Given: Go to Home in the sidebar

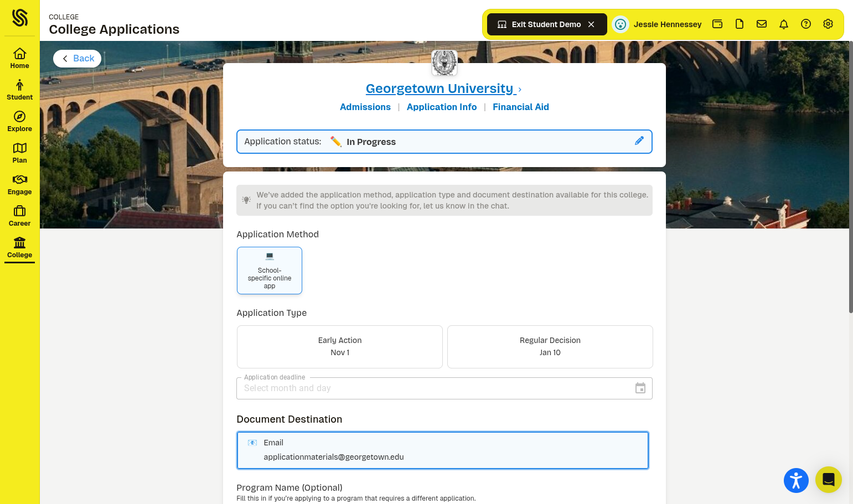Looking at the screenshot, I should [x=20, y=58].
